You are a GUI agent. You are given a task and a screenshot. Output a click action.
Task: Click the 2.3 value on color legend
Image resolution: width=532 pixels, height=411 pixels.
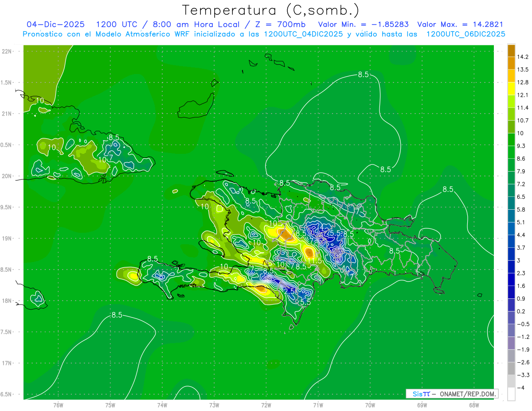click(521, 273)
